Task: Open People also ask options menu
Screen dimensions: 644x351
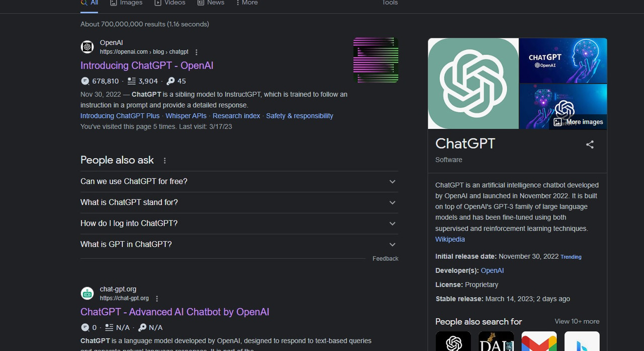Action: tap(165, 161)
